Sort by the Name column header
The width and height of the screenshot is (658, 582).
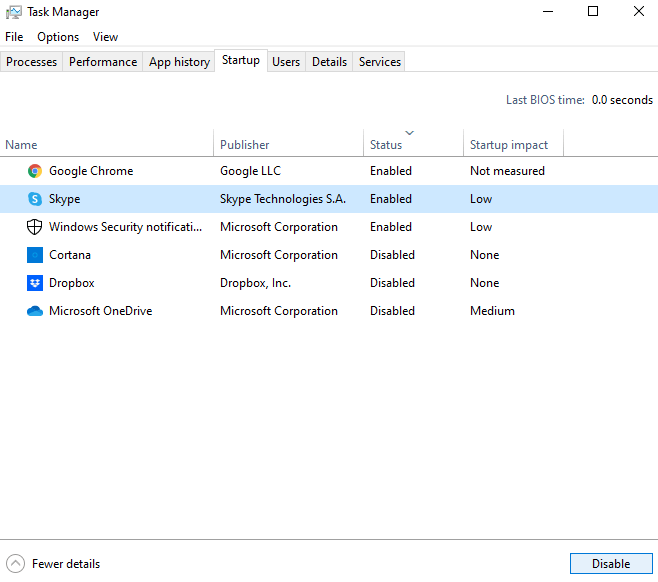click(x=107, y=144)
